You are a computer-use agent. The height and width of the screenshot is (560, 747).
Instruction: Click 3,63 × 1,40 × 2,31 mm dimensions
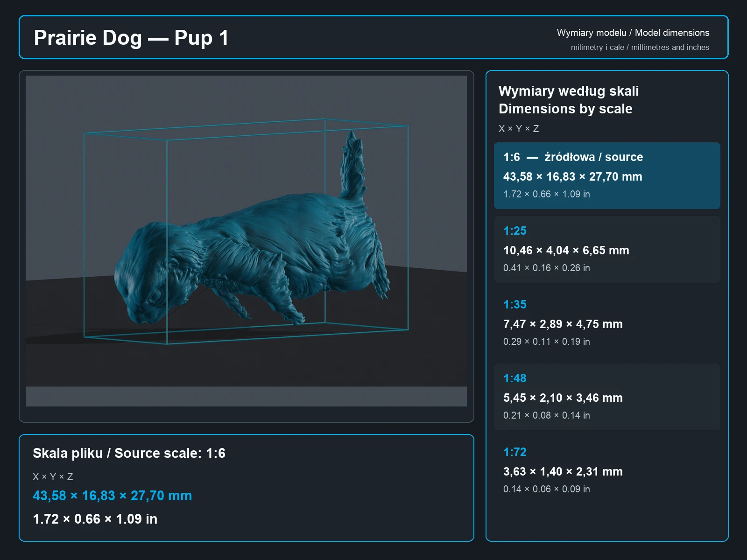point(563,472)
